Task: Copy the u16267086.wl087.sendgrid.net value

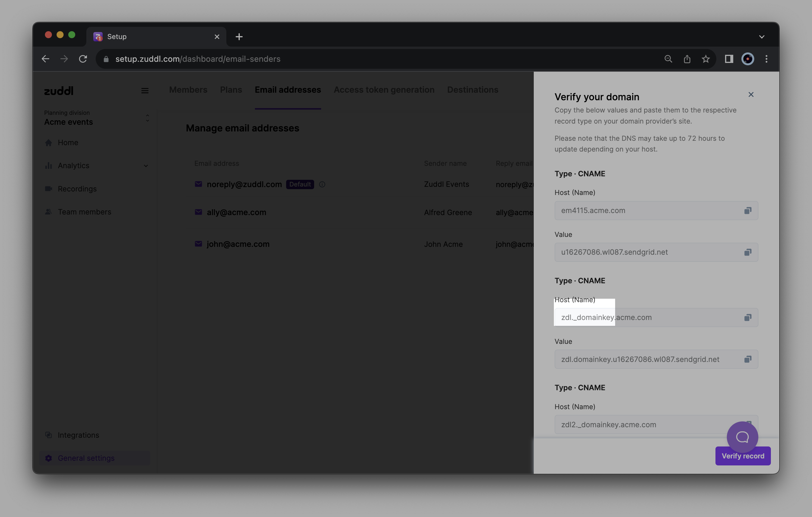Action: coord(747,252)
